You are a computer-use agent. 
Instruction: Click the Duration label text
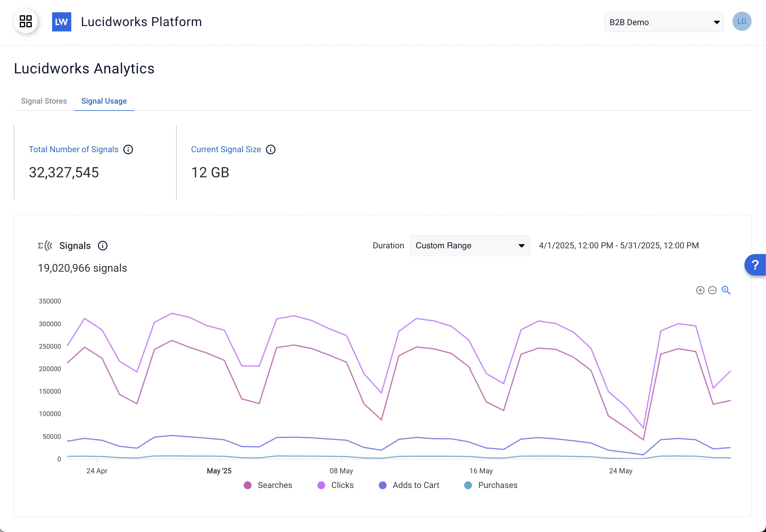coord(388,246)
